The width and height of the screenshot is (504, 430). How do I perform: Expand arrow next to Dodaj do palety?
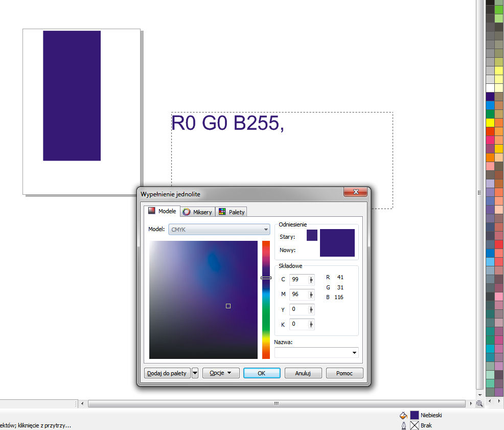tap(195, 373)
